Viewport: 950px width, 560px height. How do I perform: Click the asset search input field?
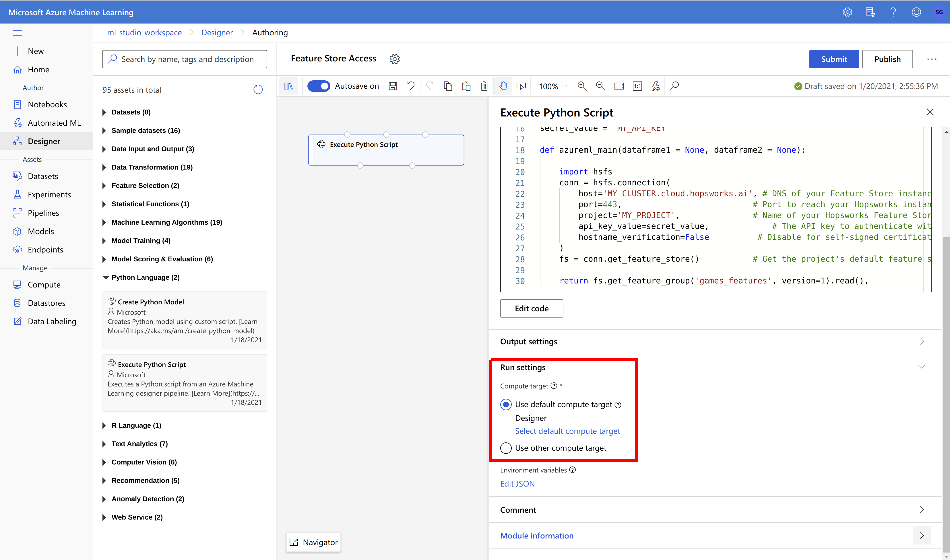[185, 59]
